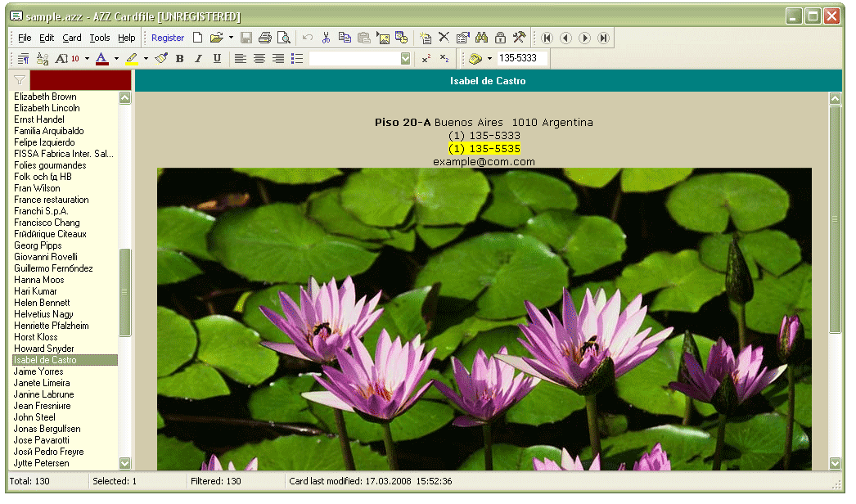Open the Tools menu

point(99,38)
